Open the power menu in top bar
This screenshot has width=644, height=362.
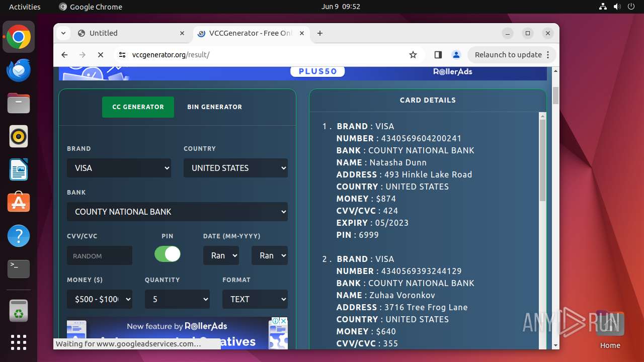pos(631,7)
